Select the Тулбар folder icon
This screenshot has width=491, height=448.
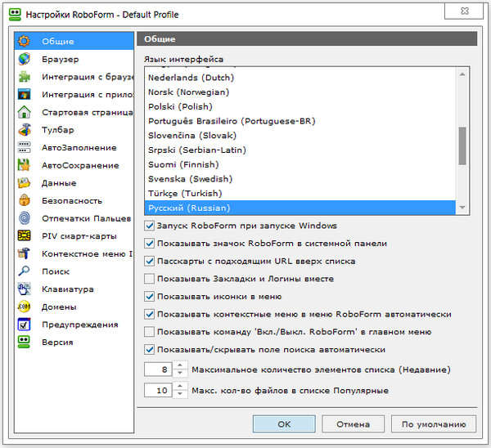tap(25, 130)
